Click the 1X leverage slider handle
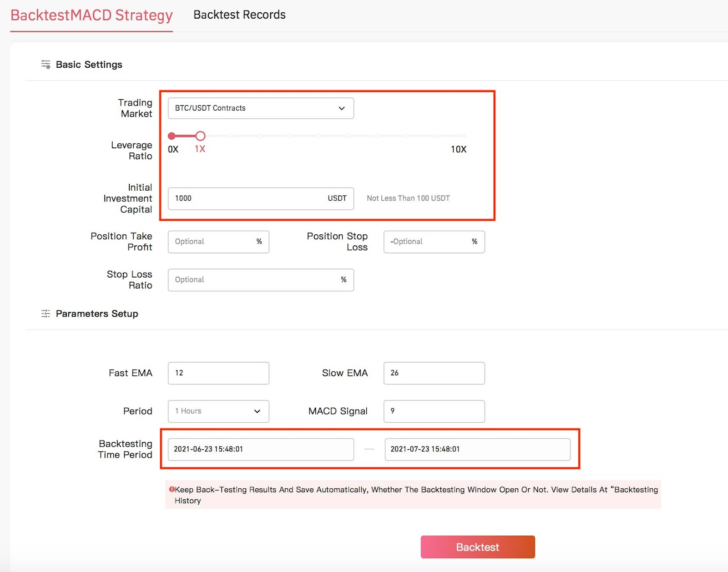 point(200,136)
